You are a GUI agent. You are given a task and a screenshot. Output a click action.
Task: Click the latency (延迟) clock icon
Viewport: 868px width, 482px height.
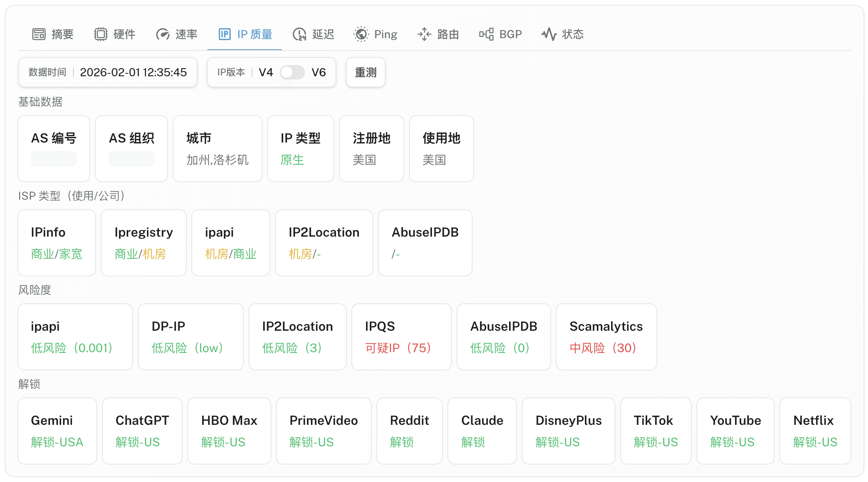pos(299,34)
